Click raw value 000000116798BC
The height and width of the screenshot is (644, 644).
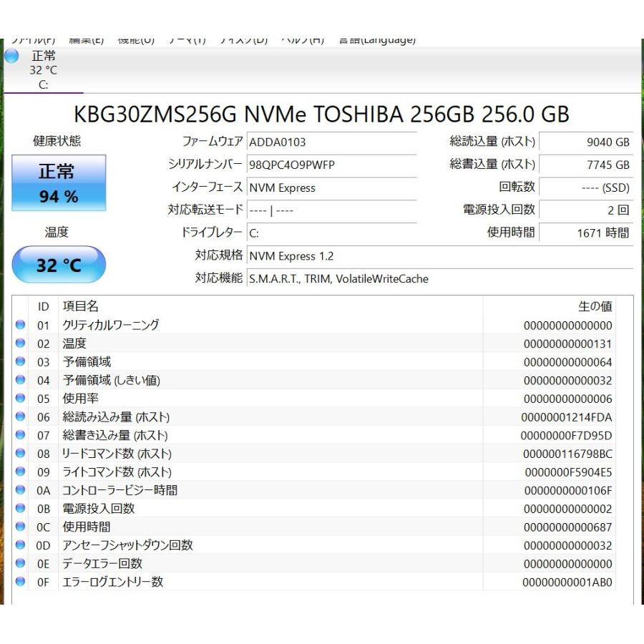coord(567,454)
